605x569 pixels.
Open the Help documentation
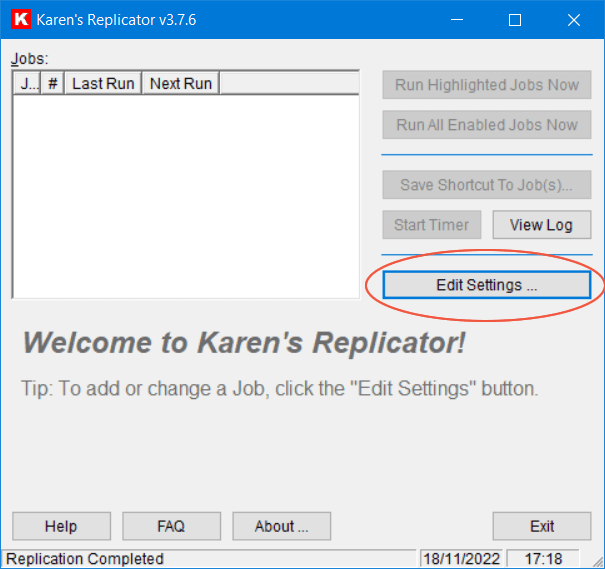click(61, 526)
